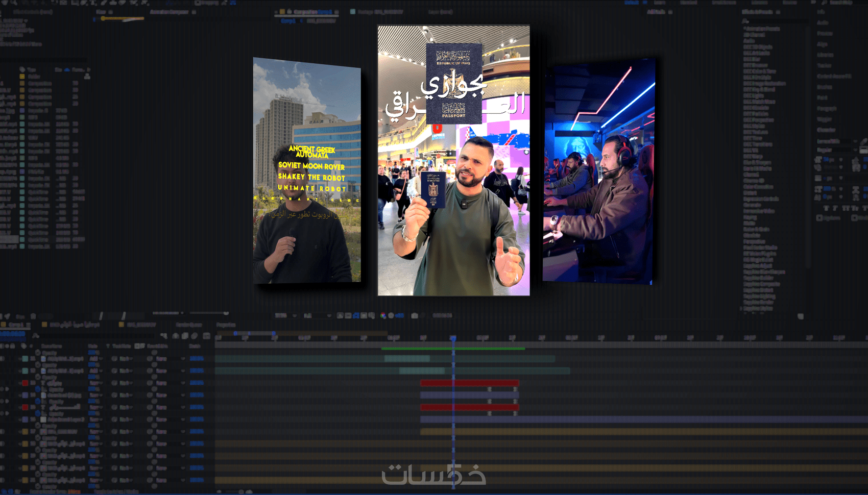Click the Effects & Presets search field
868x495 pixels.
click(x=776, y=21)
